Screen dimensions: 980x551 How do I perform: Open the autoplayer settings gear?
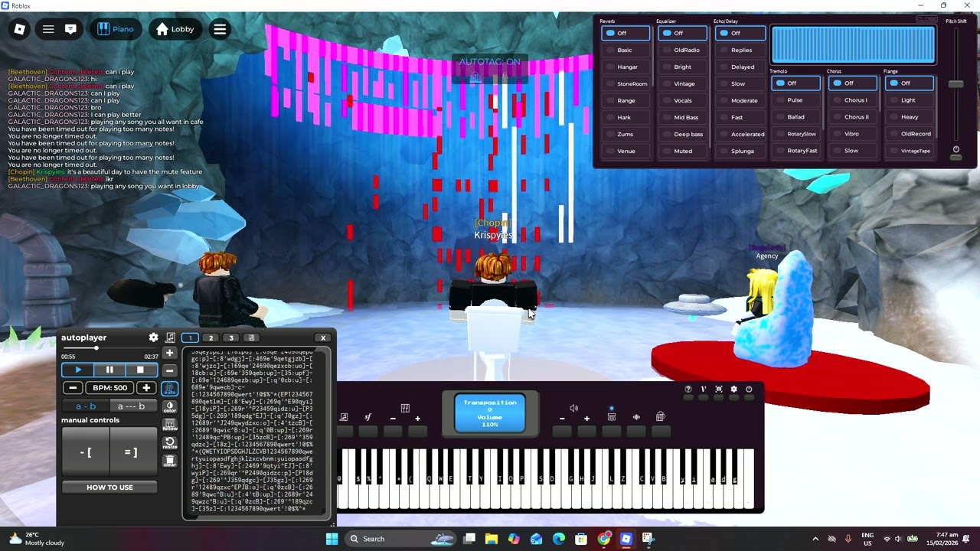(153, 337)
